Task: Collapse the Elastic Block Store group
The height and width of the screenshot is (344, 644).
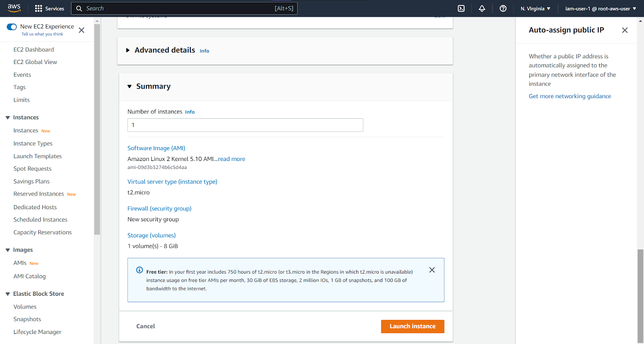Action: pos(8,294)
